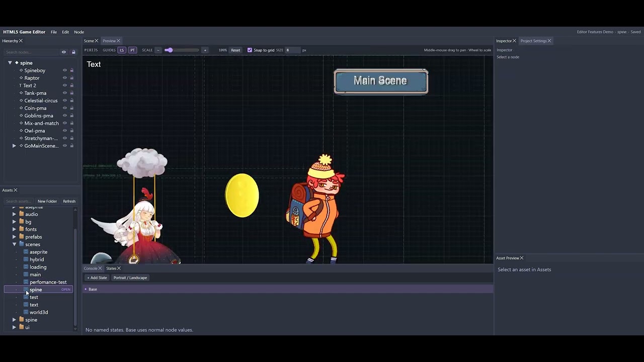Click the lock-all icon beside hierarchy search

(x=73, y=52)
